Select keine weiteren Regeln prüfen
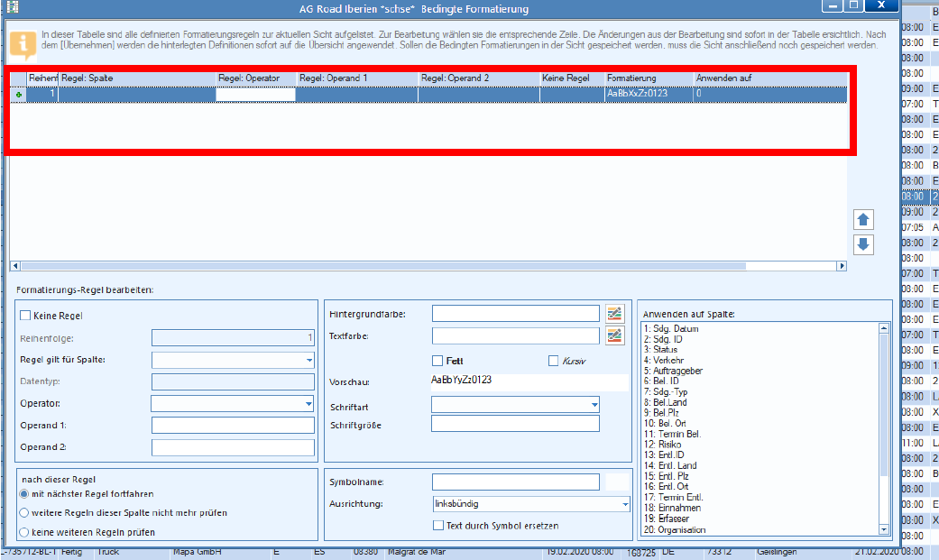Screen dimensions: 939x560 24,532
